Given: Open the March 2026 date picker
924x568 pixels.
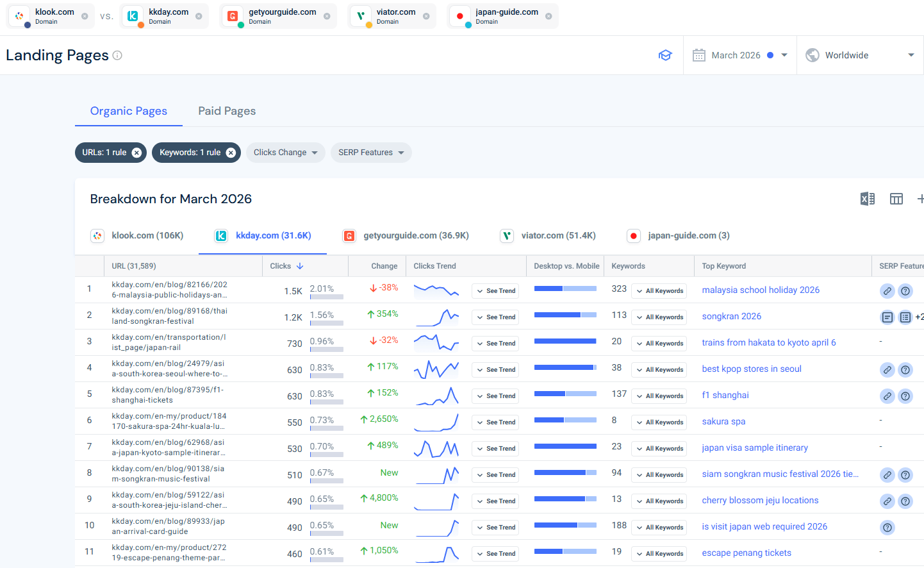Looking at the screenshot, I should point(740,55).
